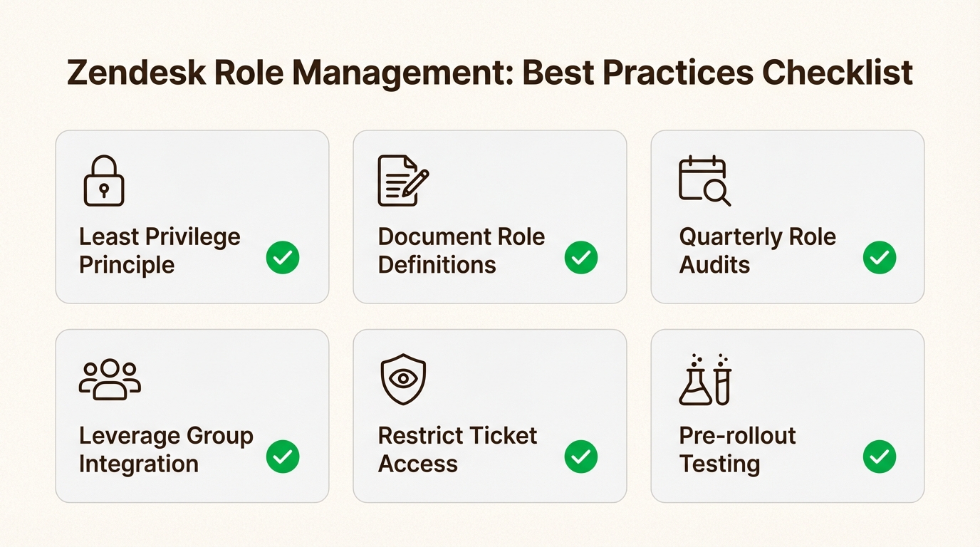Click the shield with eye icon
Screen dimensions: 980x547
tap(403, 379)
